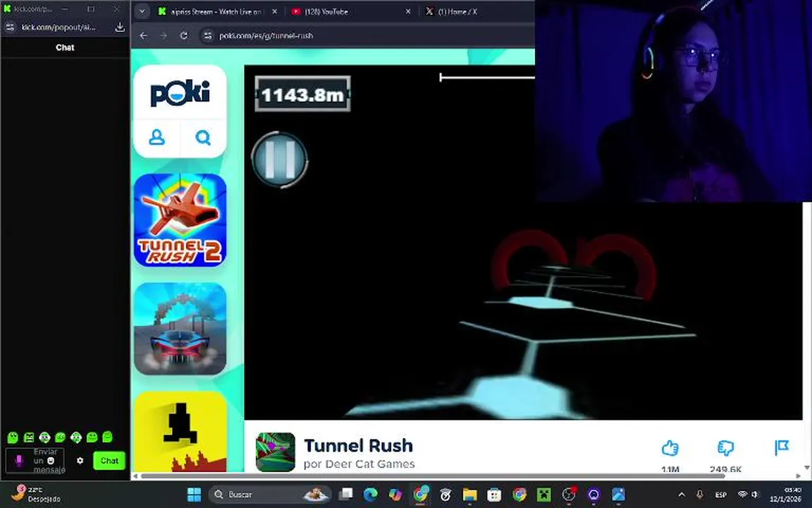Open Microsoft Store from taskbar

(x=495, y=494)
